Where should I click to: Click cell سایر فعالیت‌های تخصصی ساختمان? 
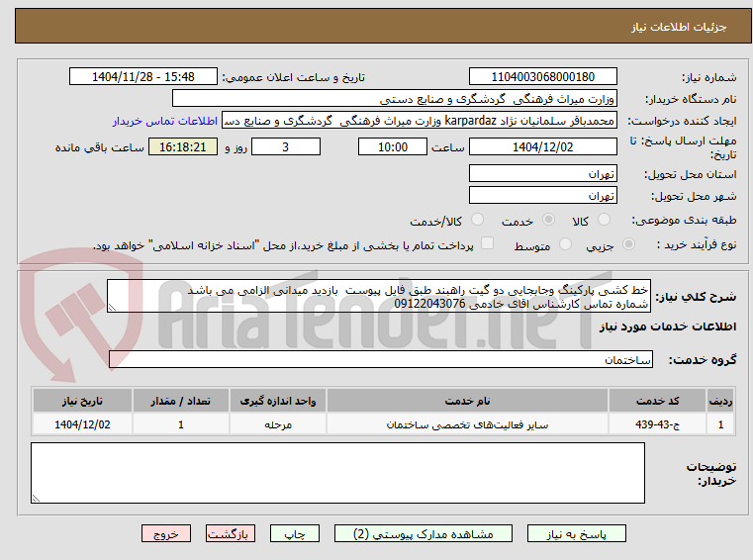467,424
